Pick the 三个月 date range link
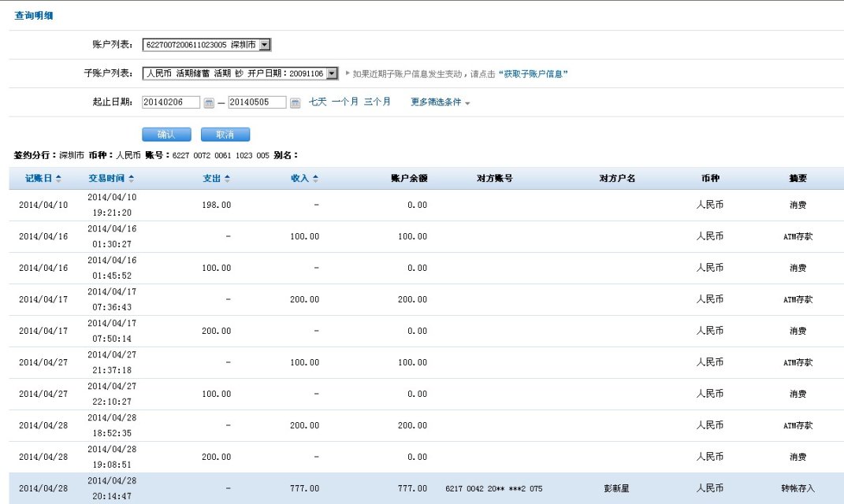Viewport: 844px width, 504px height. pyautogui.click(x=377, y=102)
